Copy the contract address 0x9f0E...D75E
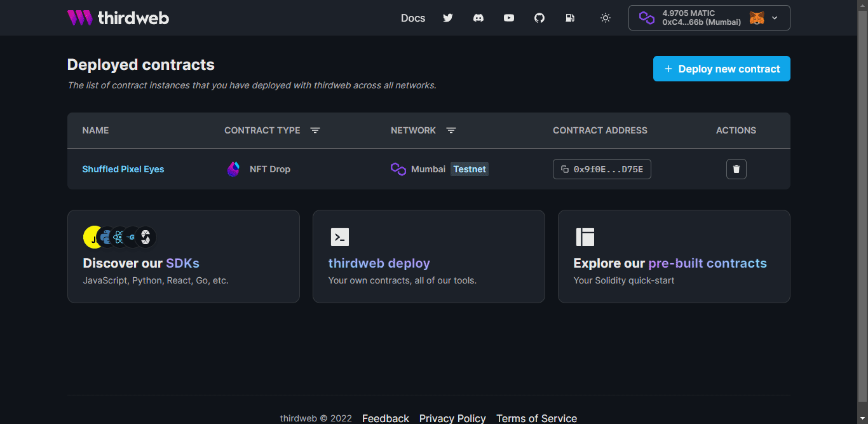Image resolution: width=868 pixels, height=424 pixels. tap(601, 169)
